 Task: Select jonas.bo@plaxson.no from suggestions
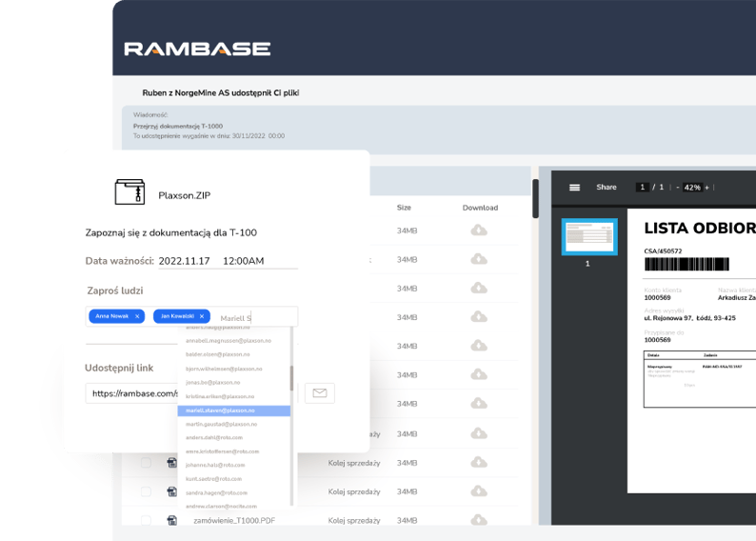(213, 382)
